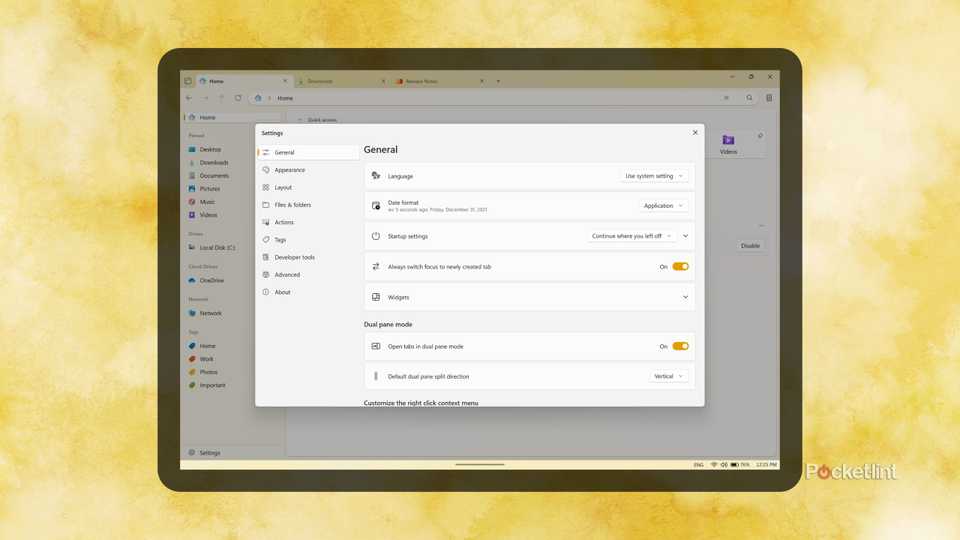
Task: Open Files & folders settings
Action: 292,205
